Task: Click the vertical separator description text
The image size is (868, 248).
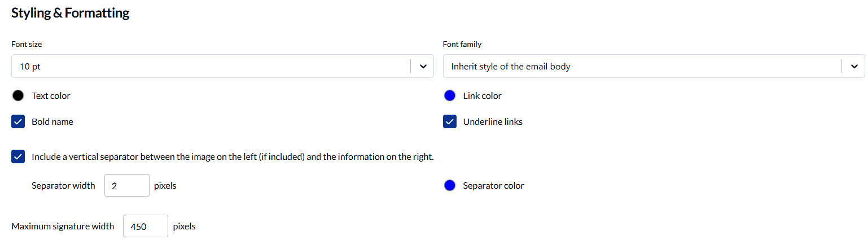Action: coord(233,156)
